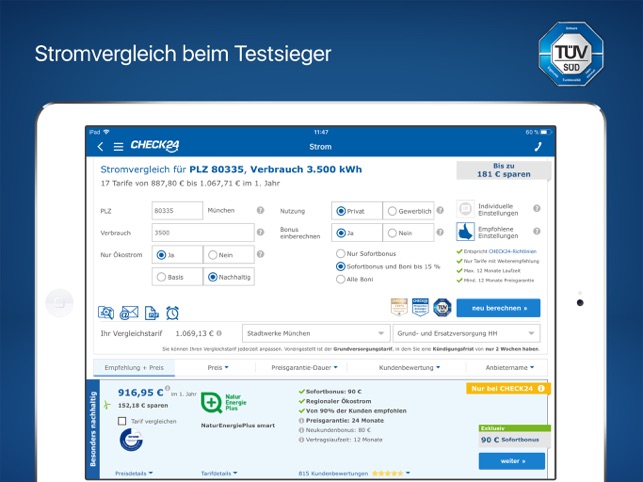Screen dimensions: 643x482
Task: Click the '152,18 € sparen' savings text
Action: (143, 405)
